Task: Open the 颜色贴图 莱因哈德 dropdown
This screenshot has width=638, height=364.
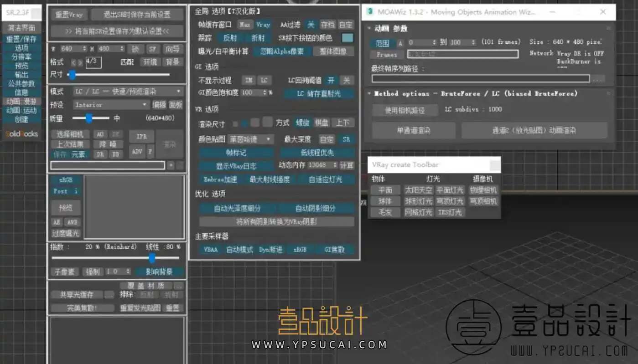Action: [250, 139]
